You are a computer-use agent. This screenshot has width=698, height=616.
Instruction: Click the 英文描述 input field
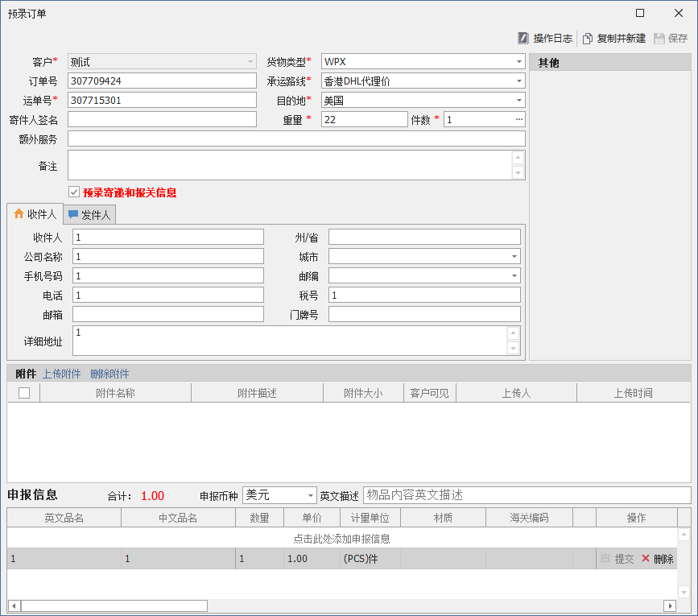[x=527, y=495]
